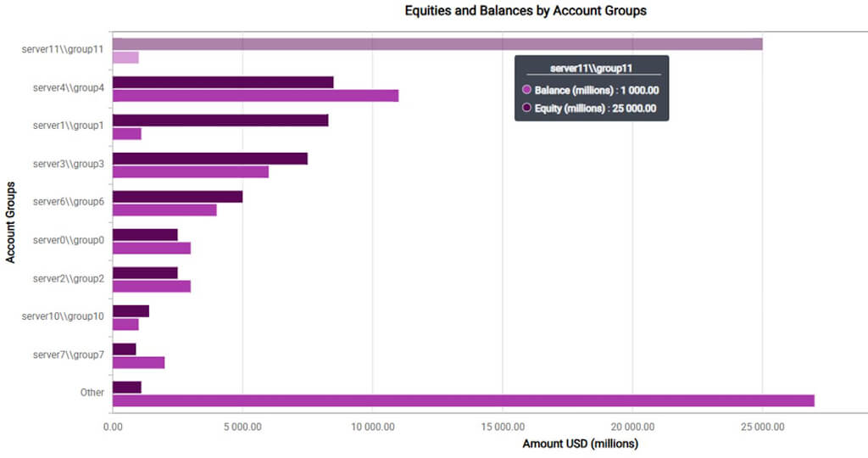Click the Equity bar for server2\\group2
This screenshot has height=458, width=868.
(x=145, y=273)
